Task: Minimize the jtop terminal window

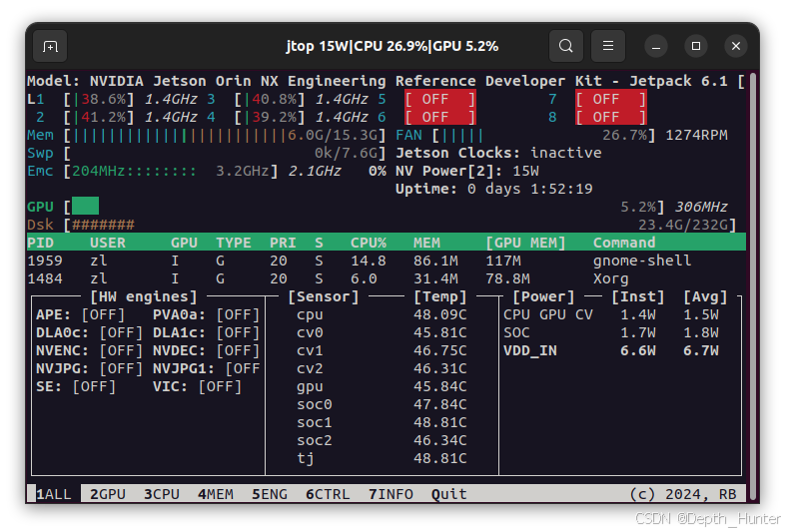Action: tap(656, 47)
